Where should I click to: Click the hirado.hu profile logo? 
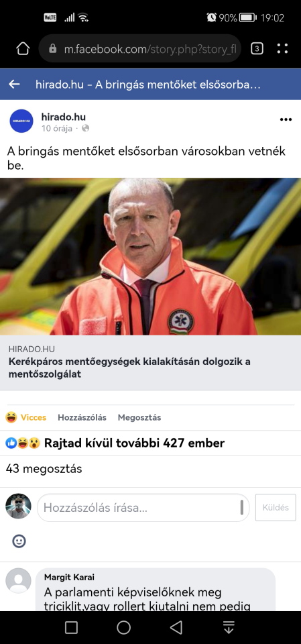[21, 121]
